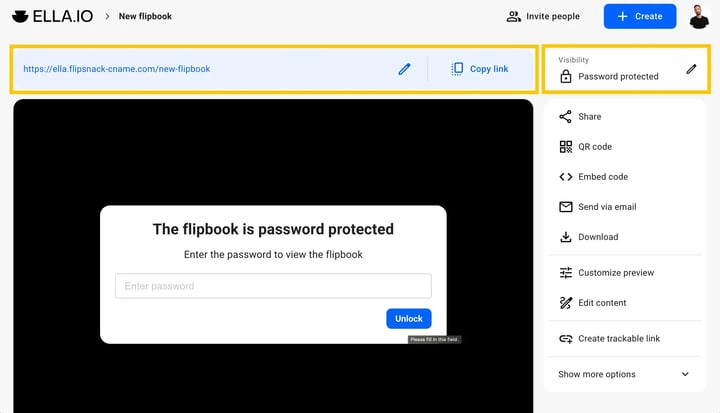Click the ELLA.IO logo

tap(52, 16)
